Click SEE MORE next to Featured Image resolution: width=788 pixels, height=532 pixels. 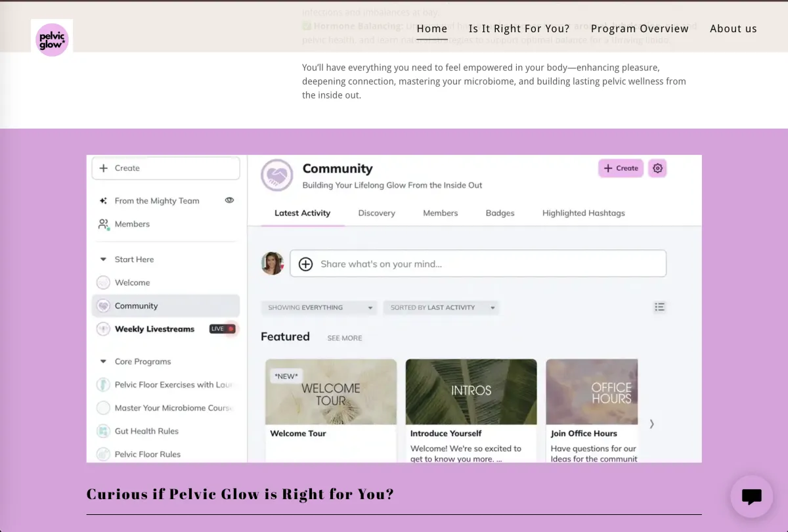[x=345, y=338]
